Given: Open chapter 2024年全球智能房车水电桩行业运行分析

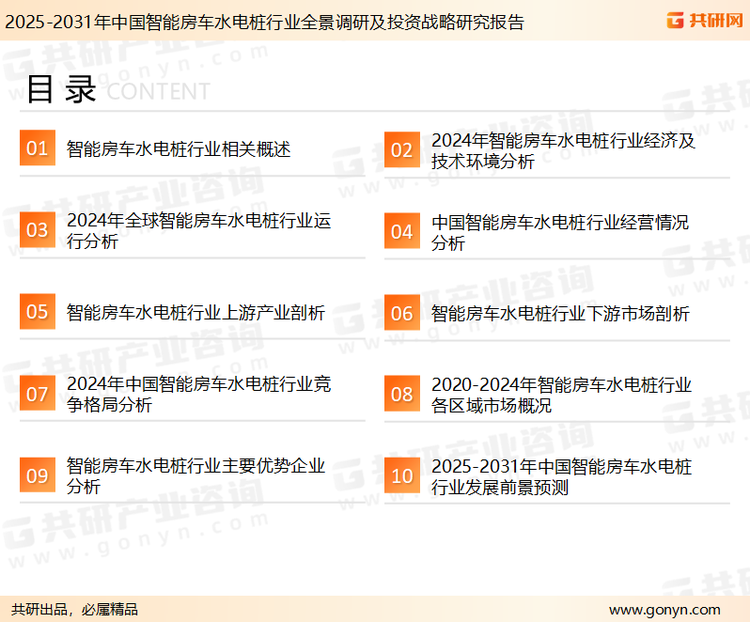Looking at the screenshot, I should [x=199, y=231].
